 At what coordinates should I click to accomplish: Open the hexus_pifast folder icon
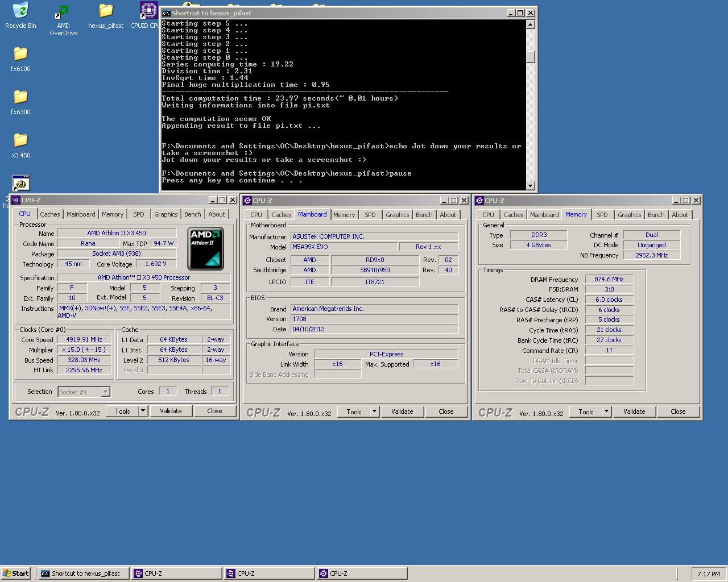106,15
